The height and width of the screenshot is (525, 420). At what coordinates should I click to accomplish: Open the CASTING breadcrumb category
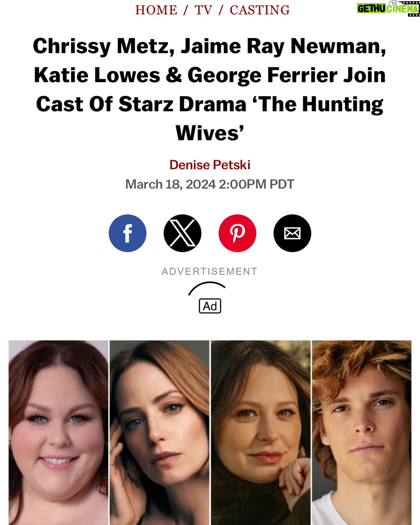coord(260,10)
